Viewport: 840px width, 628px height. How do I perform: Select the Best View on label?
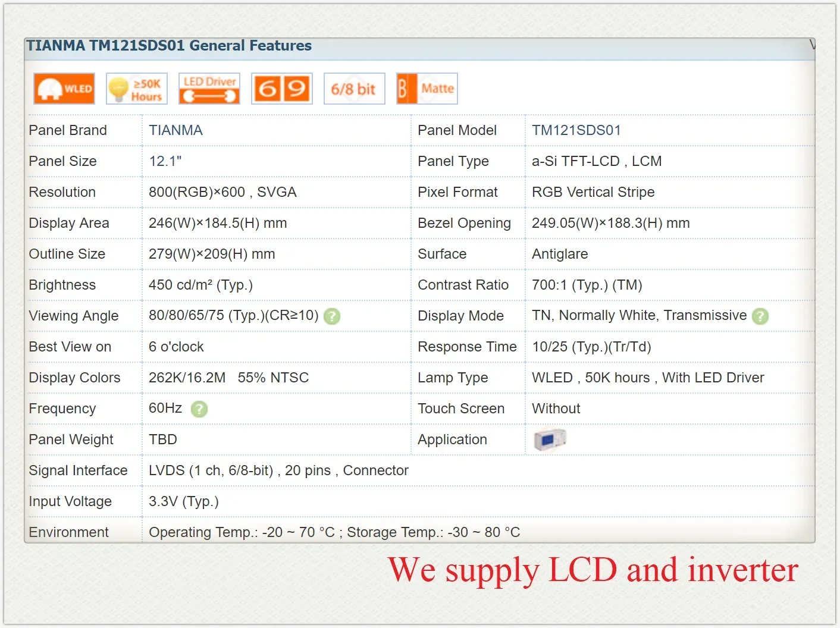70,347
